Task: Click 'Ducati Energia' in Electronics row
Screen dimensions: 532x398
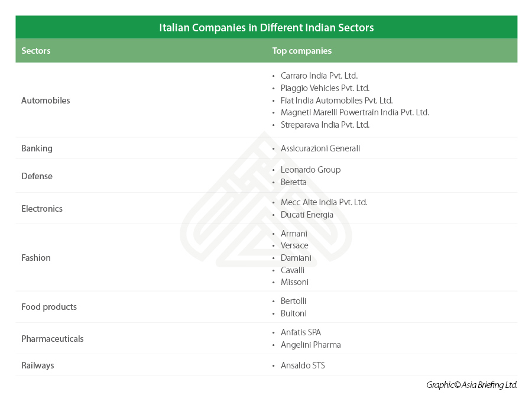Action: (307, 215)
